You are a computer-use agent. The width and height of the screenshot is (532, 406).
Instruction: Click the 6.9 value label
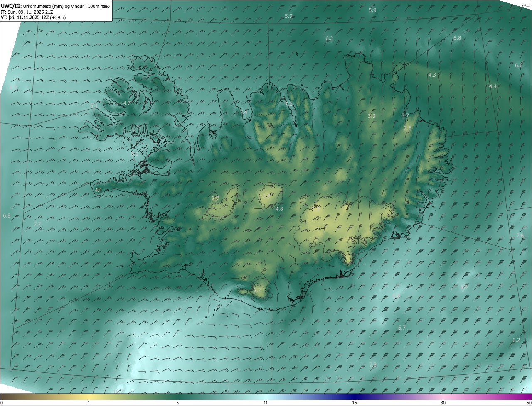(x=7, y=216)
